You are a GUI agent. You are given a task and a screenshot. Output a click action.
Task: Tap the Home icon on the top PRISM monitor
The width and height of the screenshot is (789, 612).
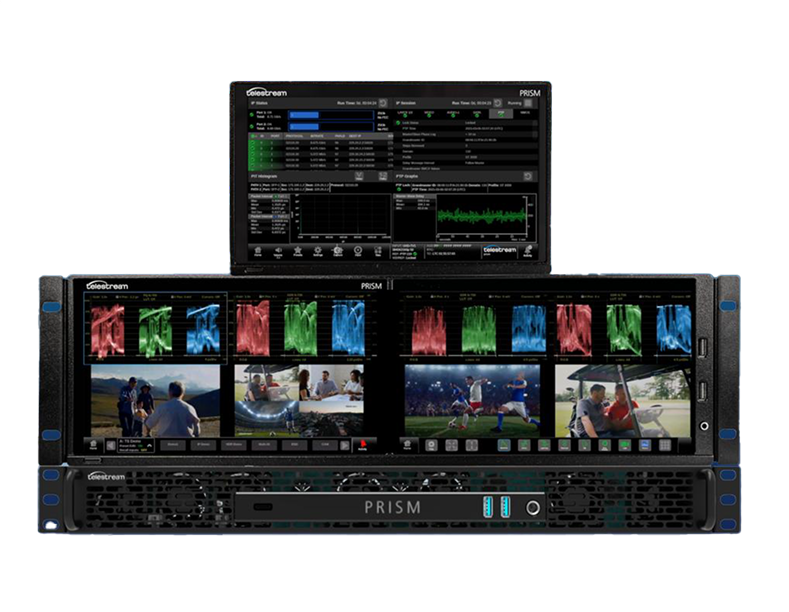click(x=258, y=251)
